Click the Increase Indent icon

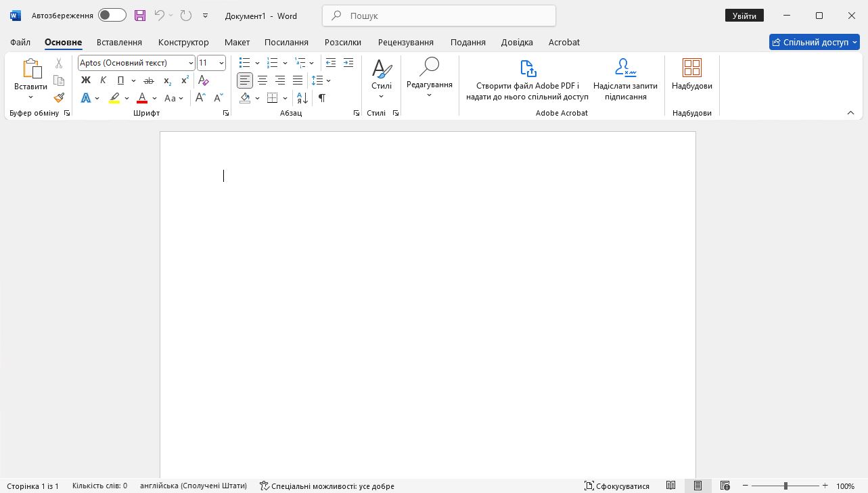pos(348,63)
